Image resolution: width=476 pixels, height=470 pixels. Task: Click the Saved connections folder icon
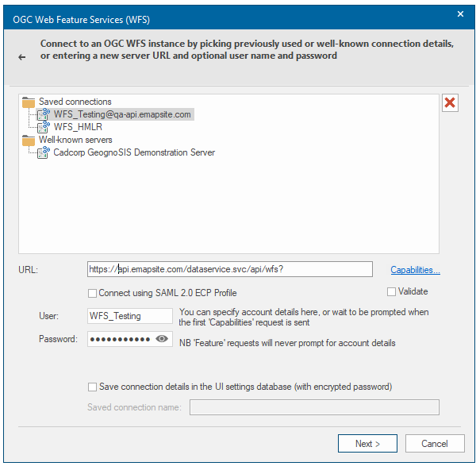[29, 102]
